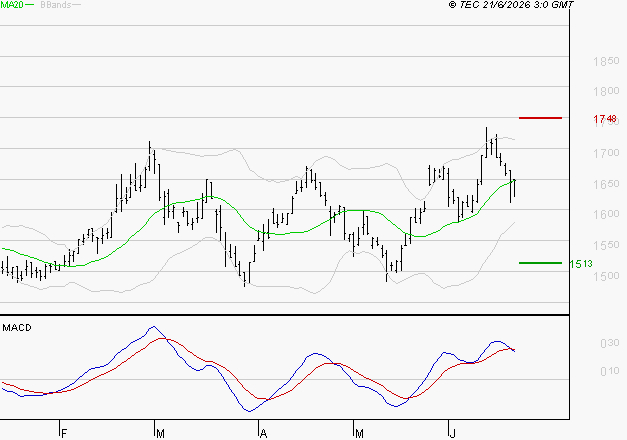
Task: Click the red 1748 resistance value
Action: click(605, 119)
